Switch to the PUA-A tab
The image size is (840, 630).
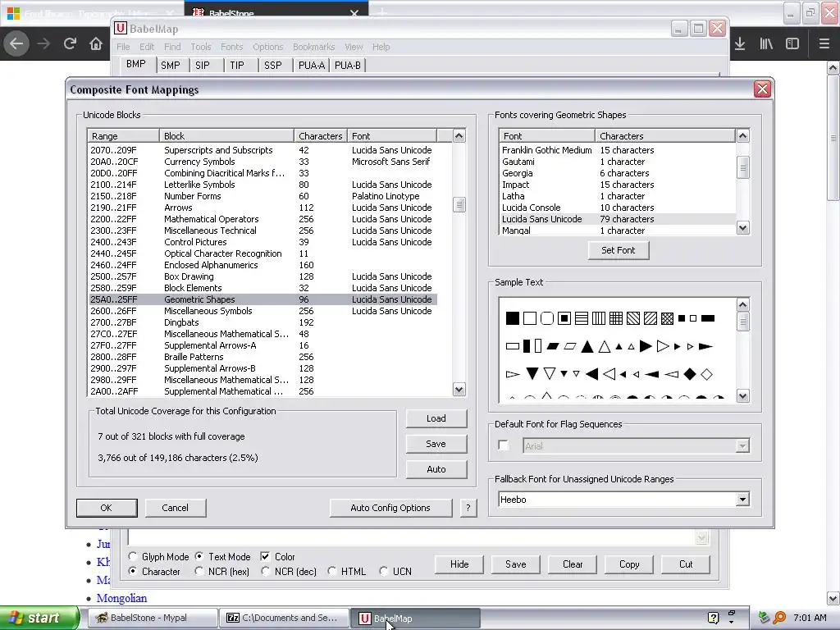point(312,66)
